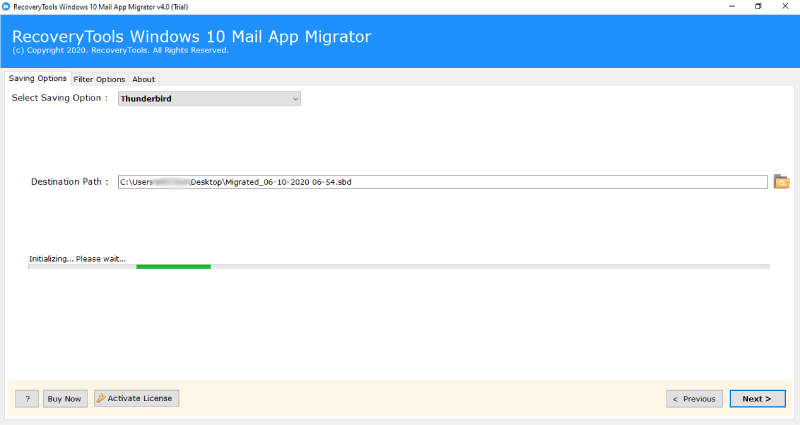This screenshot has width=800, height=425.
Task: Minimize the Migrator window
Action: click(x=732, y=7)
